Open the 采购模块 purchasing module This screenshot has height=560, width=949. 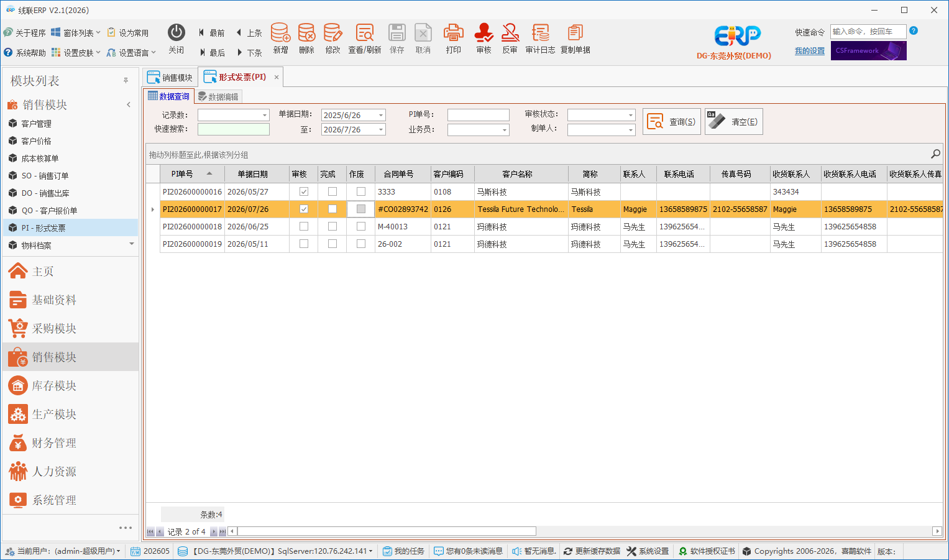coord(70,328)
